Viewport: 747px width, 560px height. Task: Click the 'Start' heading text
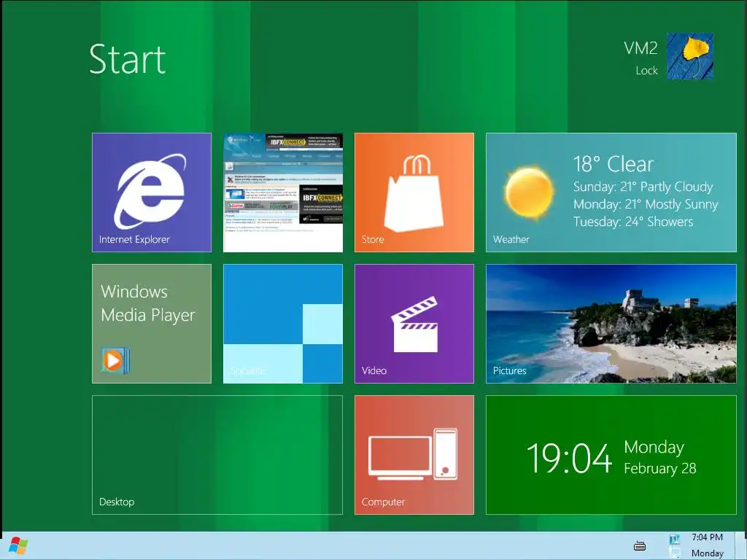click(128, 59)
